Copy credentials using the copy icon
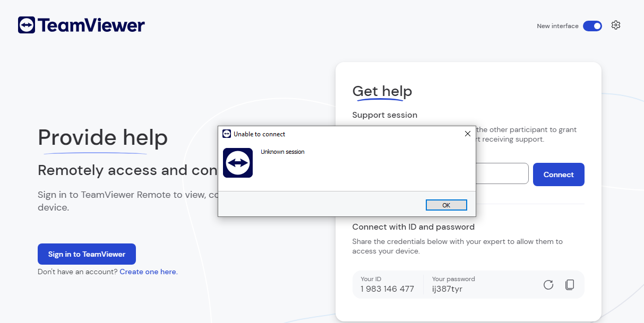Screen dimensions: 644x323 [x=570, y=285]
